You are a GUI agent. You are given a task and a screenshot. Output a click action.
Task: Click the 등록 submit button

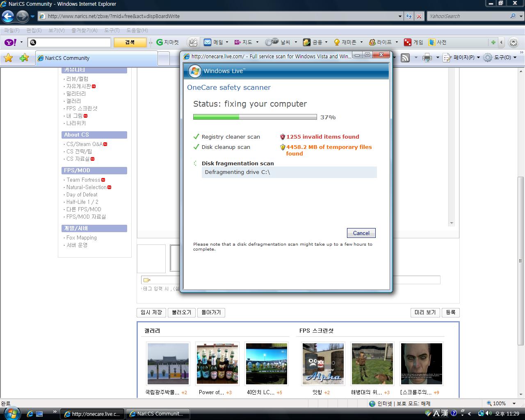pos(450,313)
